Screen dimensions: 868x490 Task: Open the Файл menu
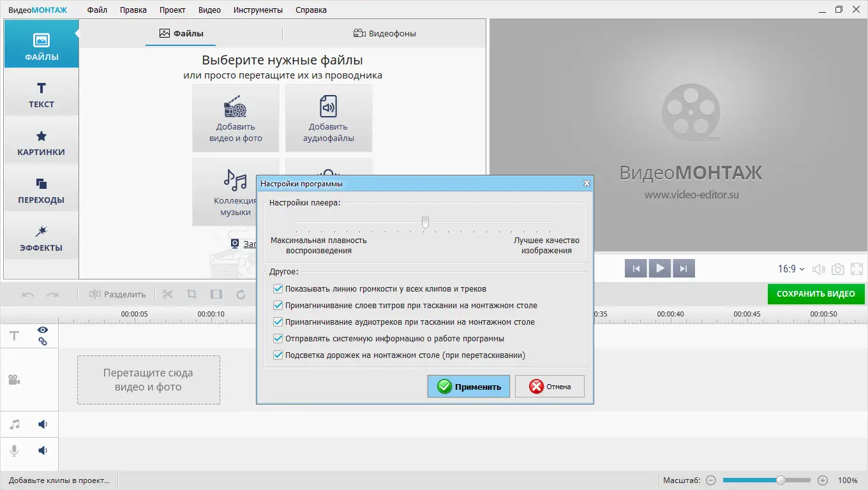97,10
